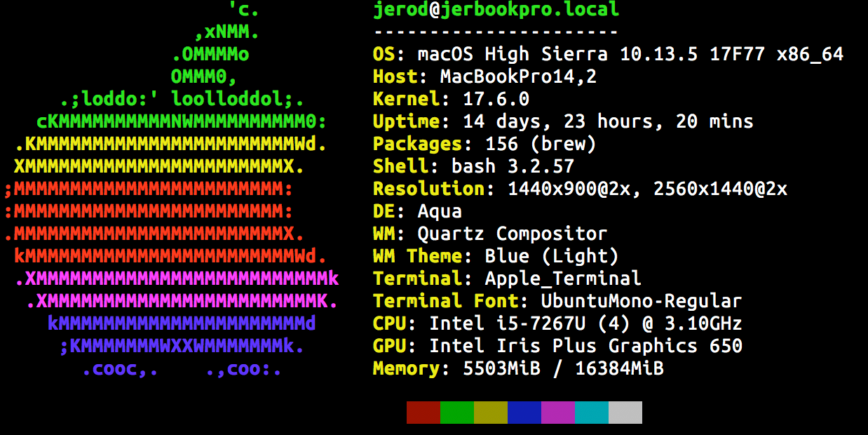Click the yellow-olive palette swatch
868x435 pixels.
click(490, 413)
